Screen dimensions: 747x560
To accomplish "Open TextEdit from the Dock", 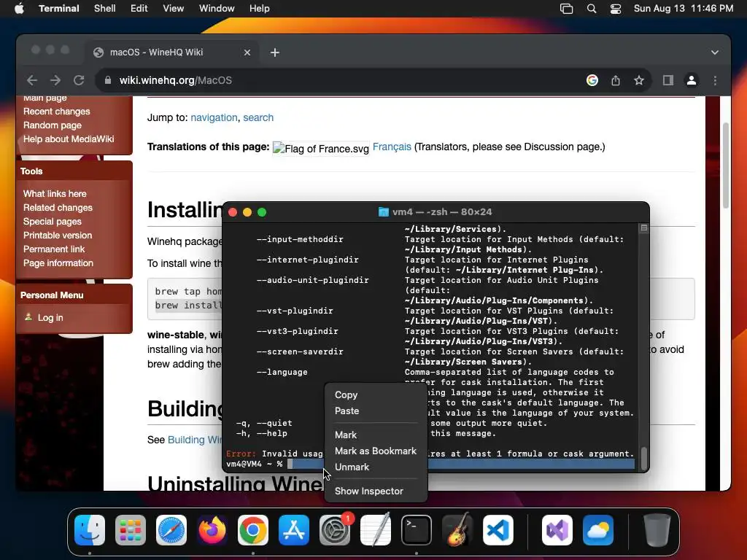I will (376, 530).
